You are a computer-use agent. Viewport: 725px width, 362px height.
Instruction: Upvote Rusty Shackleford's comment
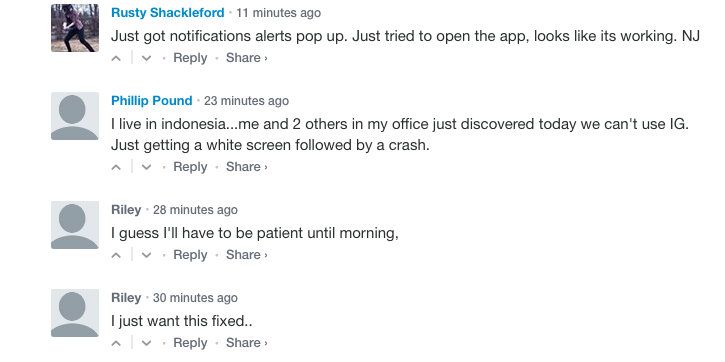click(x=117, y=58)
